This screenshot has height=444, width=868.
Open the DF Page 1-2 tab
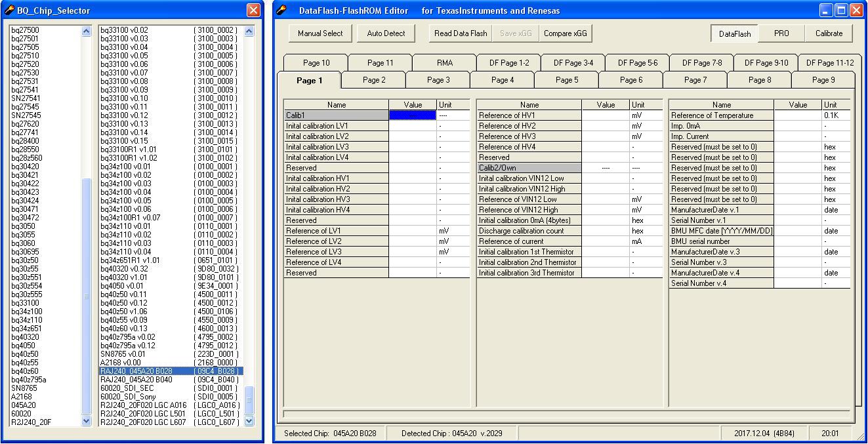pyautogui.click(x=509, y=63)
